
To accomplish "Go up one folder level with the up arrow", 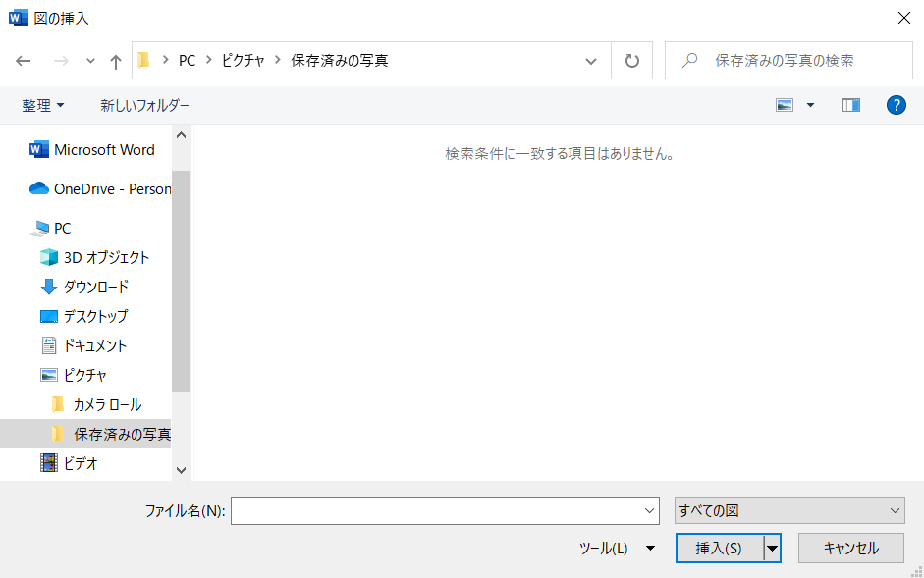I will (115, 60).
